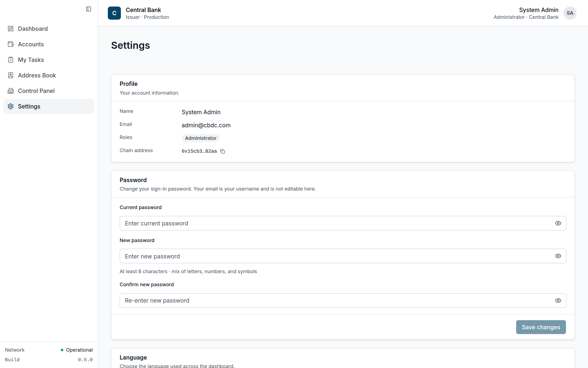Click the Central Bank C logo
The image size is (588, 368).
(x=114, y=13)
